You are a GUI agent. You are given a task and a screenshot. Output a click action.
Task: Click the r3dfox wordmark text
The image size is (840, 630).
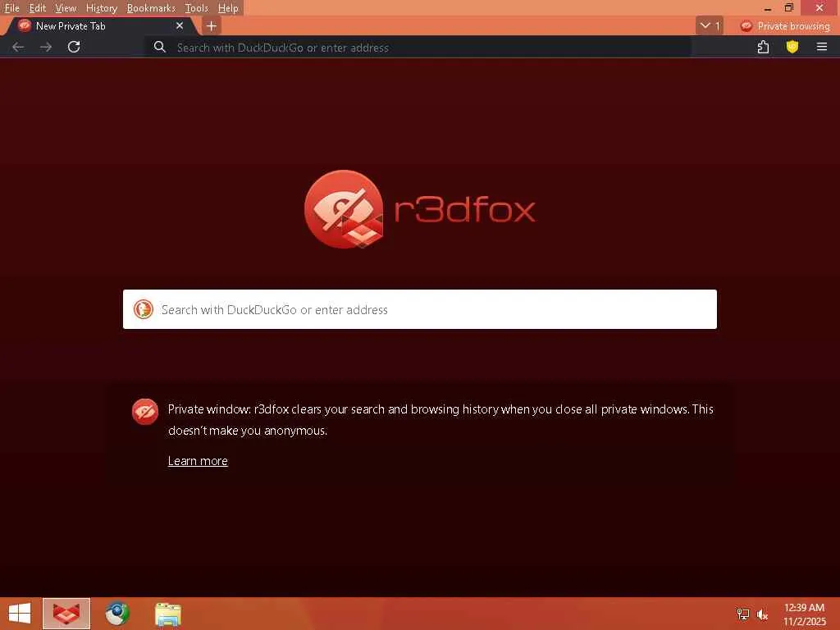click(x=465, y=209)
